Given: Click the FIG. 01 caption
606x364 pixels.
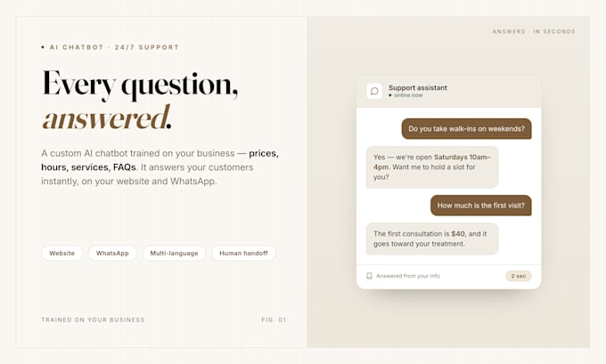Looking at the screenshot, I should [274, 320].
